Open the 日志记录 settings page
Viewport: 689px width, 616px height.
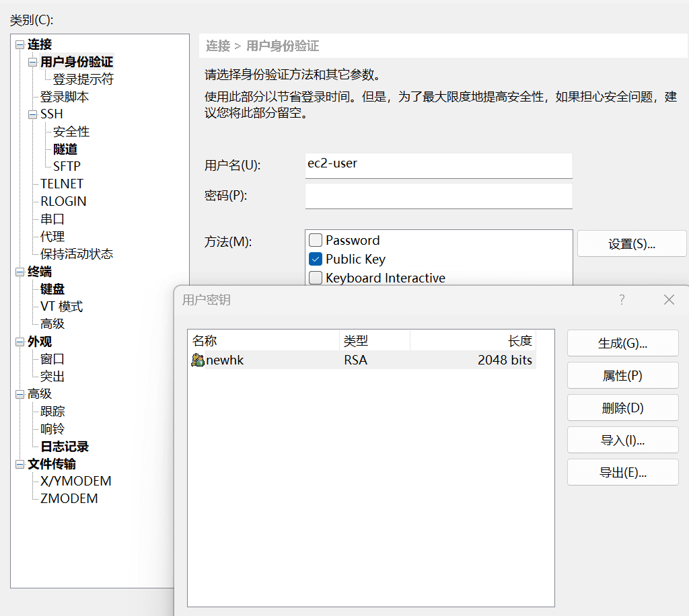(64, 446)
